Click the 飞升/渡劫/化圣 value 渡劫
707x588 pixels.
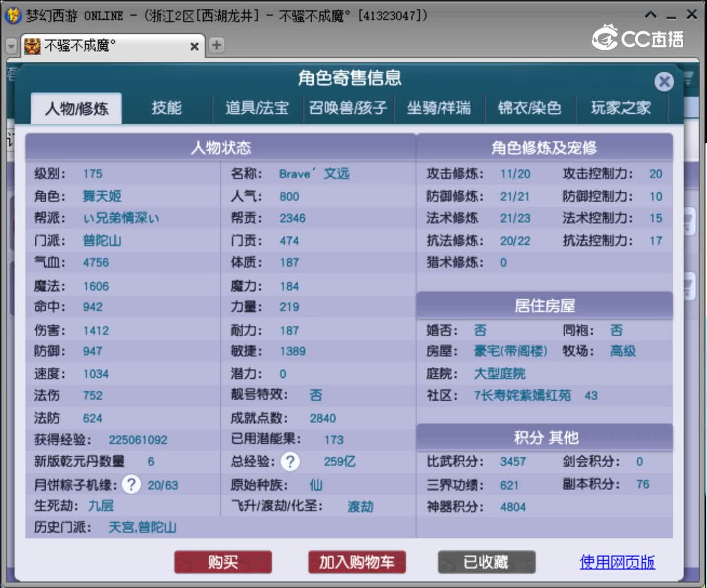click(361, 506)
